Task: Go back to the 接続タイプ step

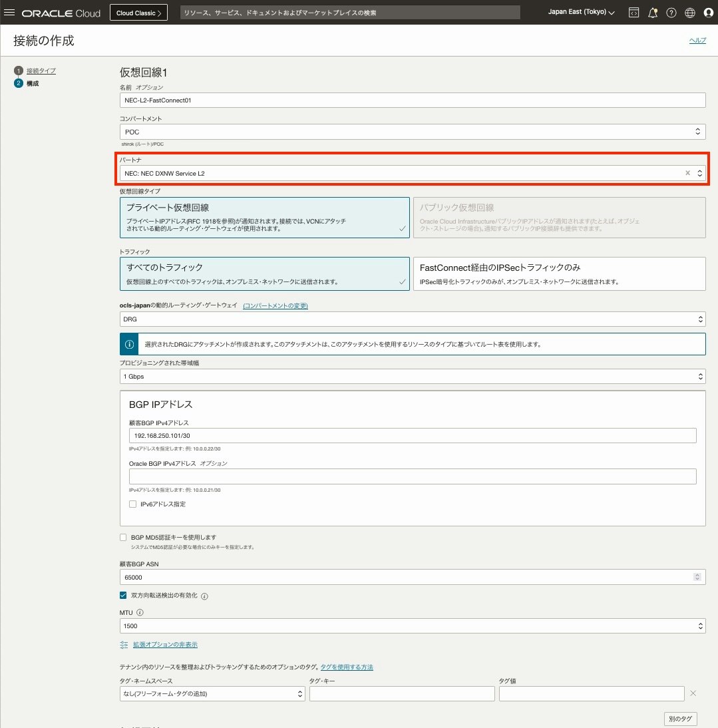Action: 41,71
